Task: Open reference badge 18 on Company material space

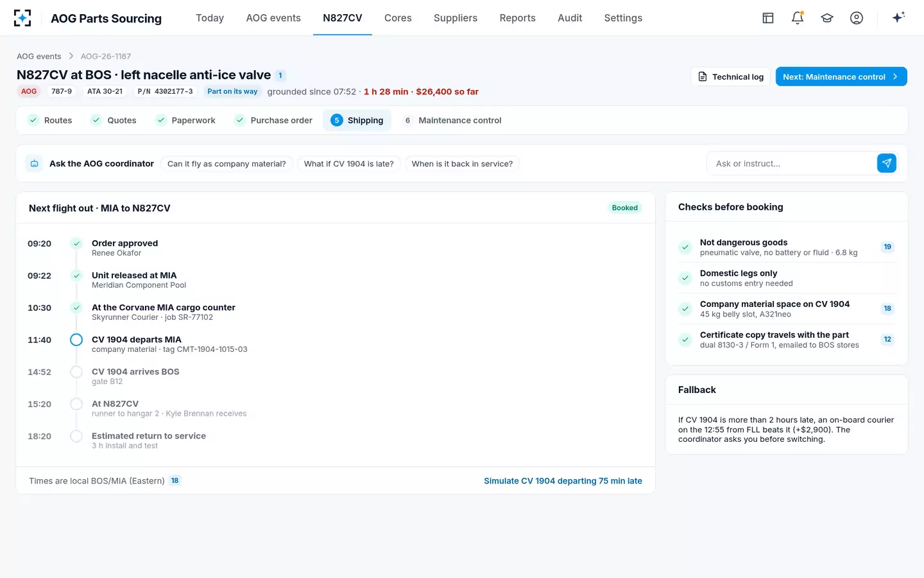Action: (887, 308)
